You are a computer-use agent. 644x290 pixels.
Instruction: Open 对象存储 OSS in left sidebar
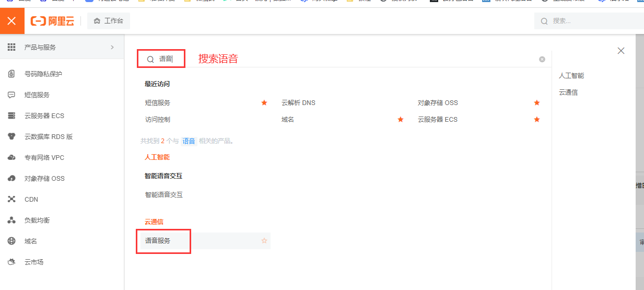coord(44,179)
